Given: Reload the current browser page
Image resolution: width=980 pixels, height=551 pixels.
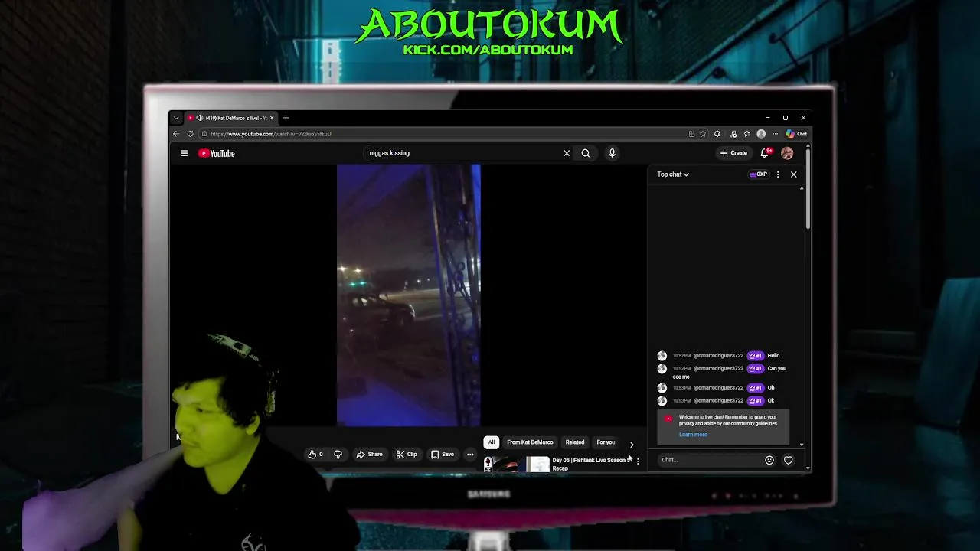Looking at the screenshot, I should click(190, 134).
